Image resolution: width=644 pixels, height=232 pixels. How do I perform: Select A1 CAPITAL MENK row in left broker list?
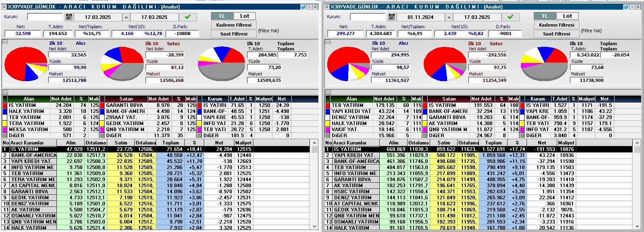tap(156, 186)
